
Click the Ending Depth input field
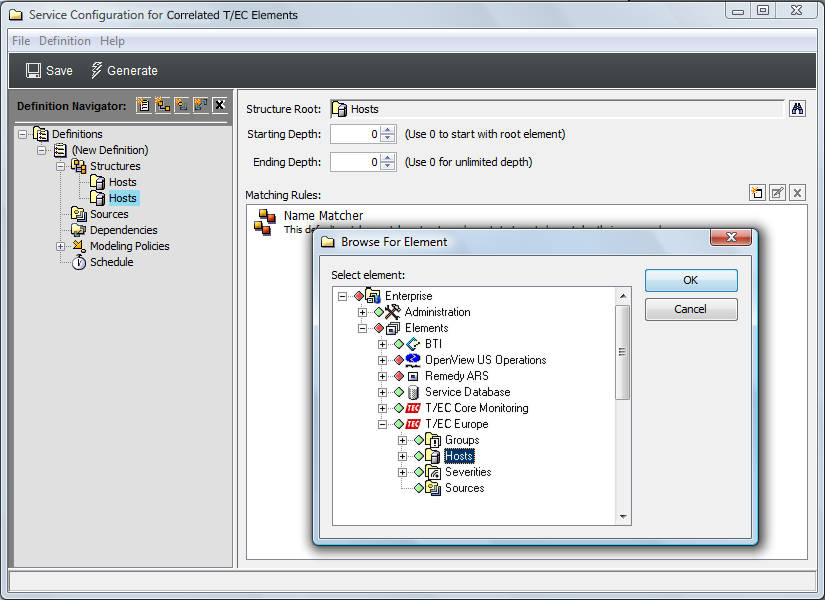[x=355, y=162]
